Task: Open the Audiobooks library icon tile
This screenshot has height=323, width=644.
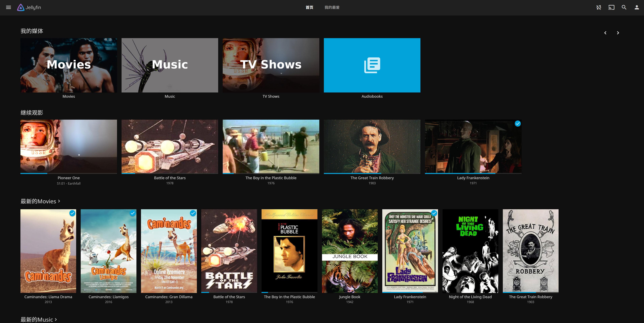Action: coord(372,65)
